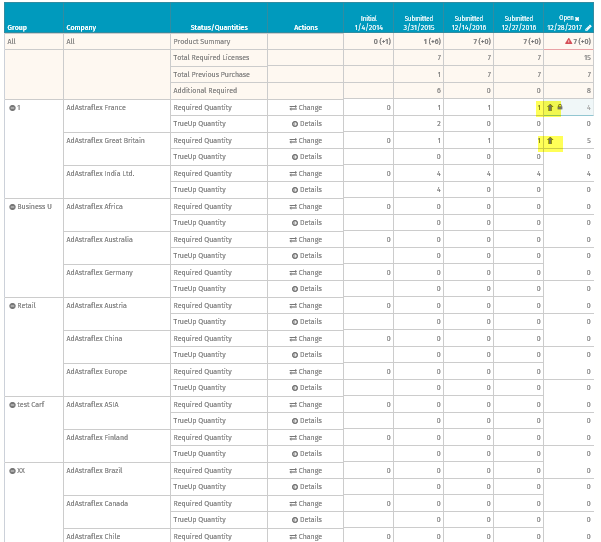
Task: Click the lock icon in AdAstraflex France row
Action: click(x=559, y=107)
